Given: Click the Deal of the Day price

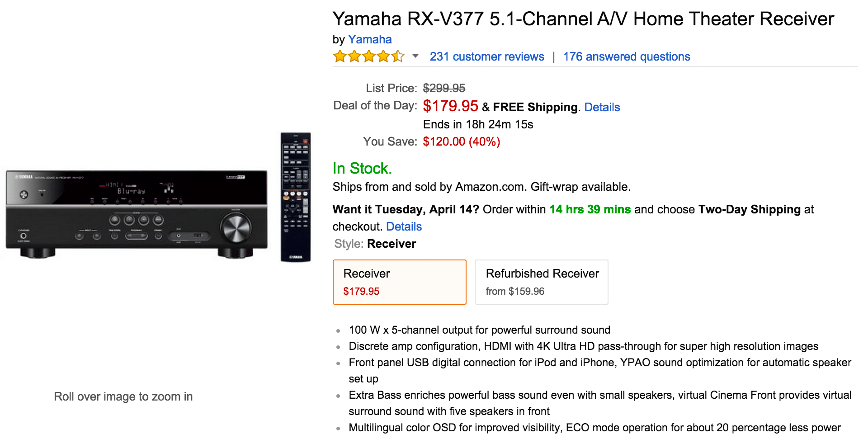Looking at the screenshot, I should coord(450,106).
